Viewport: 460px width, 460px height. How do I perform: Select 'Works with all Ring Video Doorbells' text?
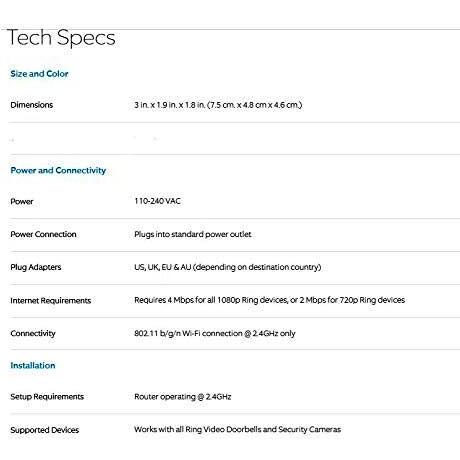click(x=237, y=429)
